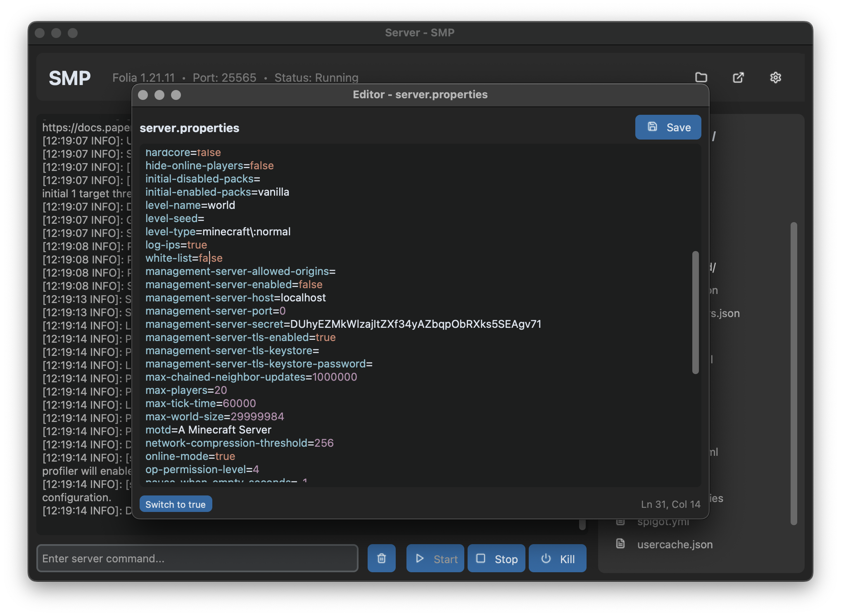Click the server.properties heading in editor
Image resolution: width=841 pixels, height=616 pixels.
[x=190, y=128]
